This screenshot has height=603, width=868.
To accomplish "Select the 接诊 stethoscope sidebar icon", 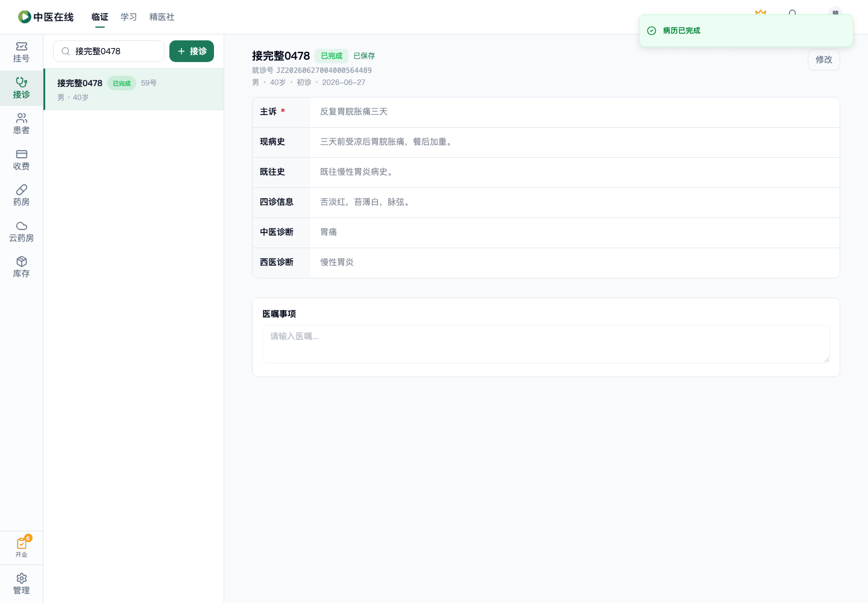I will coord(21,89).
